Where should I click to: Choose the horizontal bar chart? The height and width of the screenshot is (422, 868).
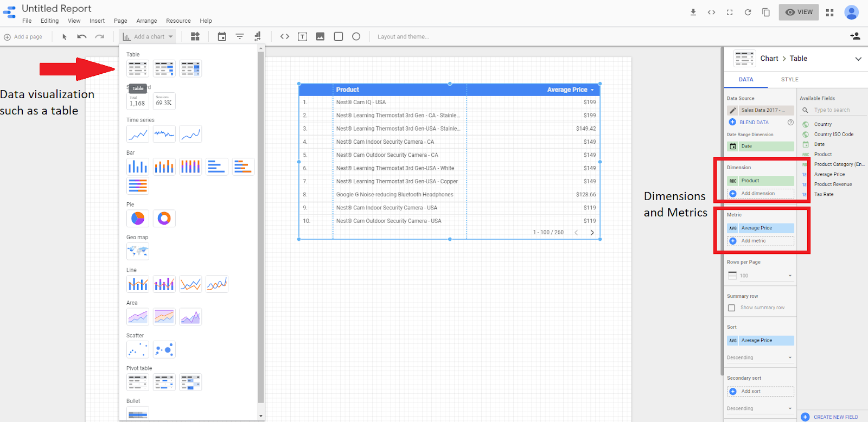[x=216, y=167]
